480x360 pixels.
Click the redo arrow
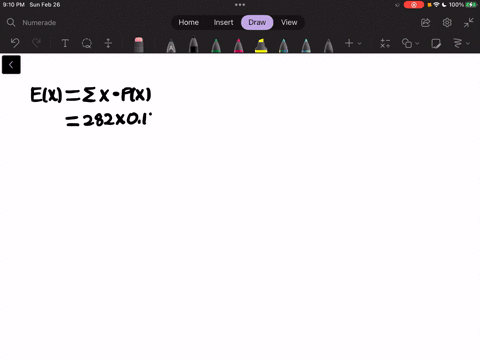coord(36,43)
